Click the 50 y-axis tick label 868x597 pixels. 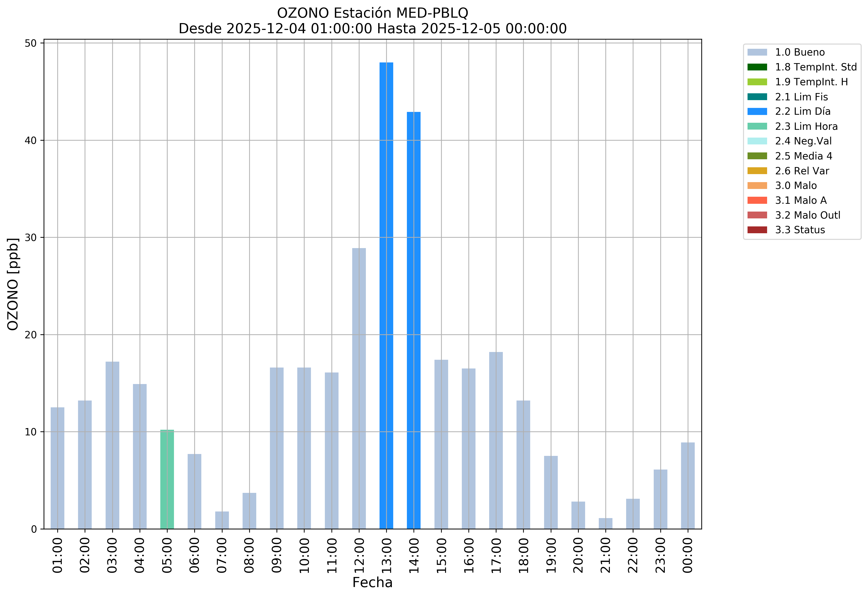click(x=31, y=43)
